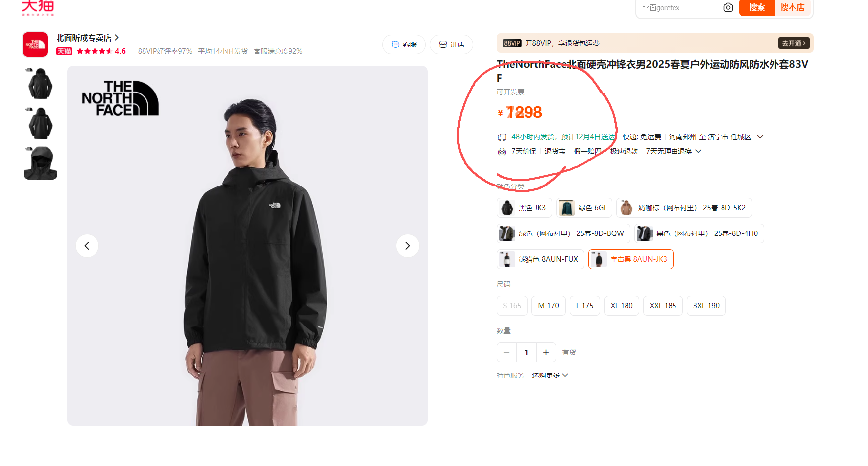The width and height of the screenshot is (868, 466).
Task: Contact 客服 customer service
Action: (x=404, y=45)
